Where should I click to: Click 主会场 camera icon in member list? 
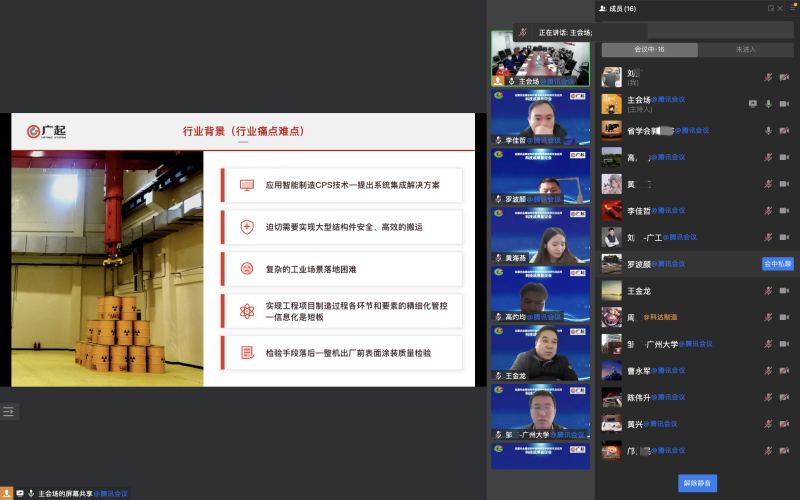click(x=784, y=103)
